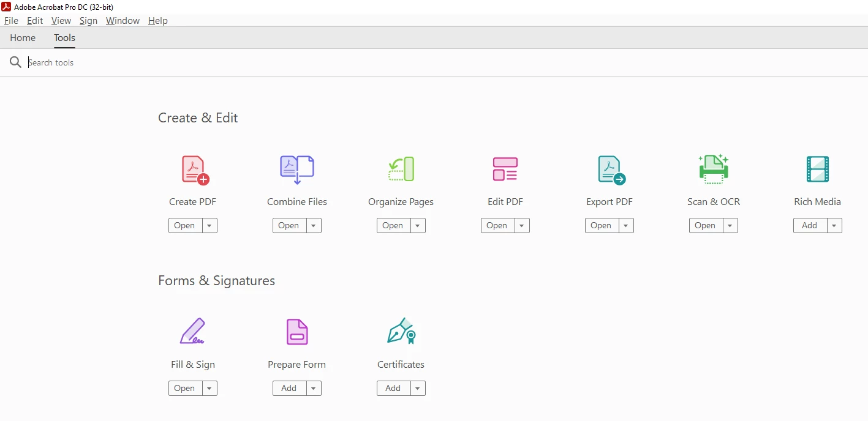Screen dimensions: 868x421
Task: Expand the Edit PDF Open dropdown arrow
Action: tap(522, 226)
